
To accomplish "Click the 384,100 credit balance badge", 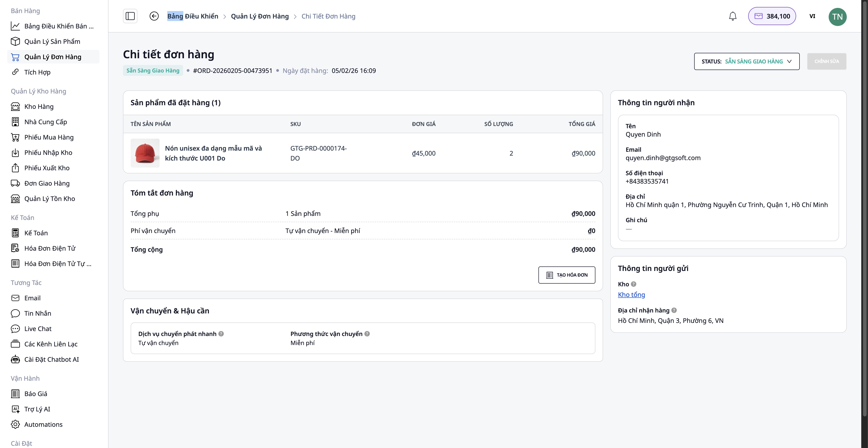I will (x=772, y=16).
